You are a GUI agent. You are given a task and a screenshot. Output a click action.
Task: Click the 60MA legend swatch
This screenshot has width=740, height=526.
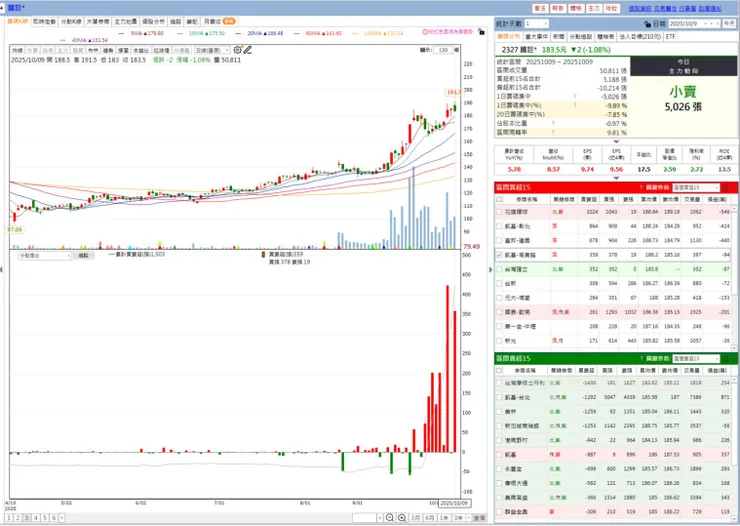point(297,33)
